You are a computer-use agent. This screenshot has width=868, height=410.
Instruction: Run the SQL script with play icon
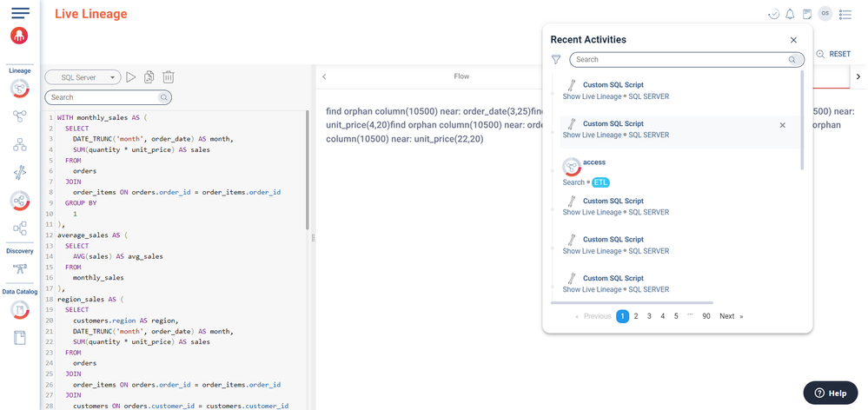tap(130, 77)
